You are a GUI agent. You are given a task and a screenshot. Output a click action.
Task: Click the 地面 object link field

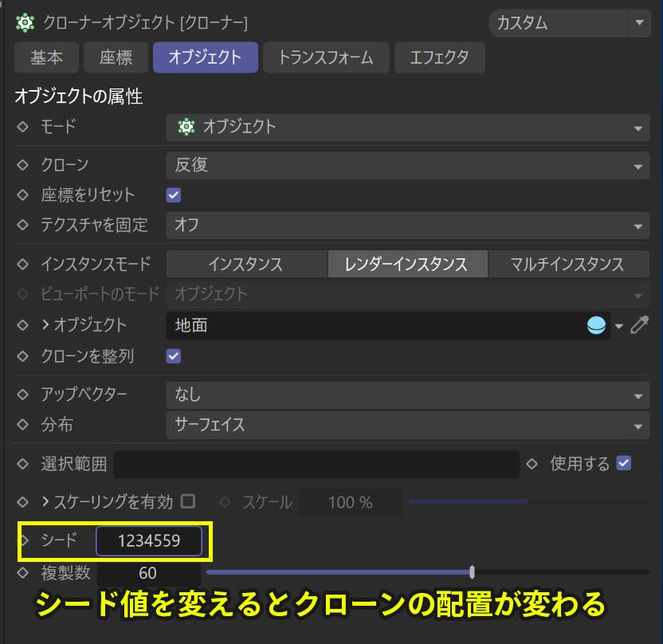point(388,326)
